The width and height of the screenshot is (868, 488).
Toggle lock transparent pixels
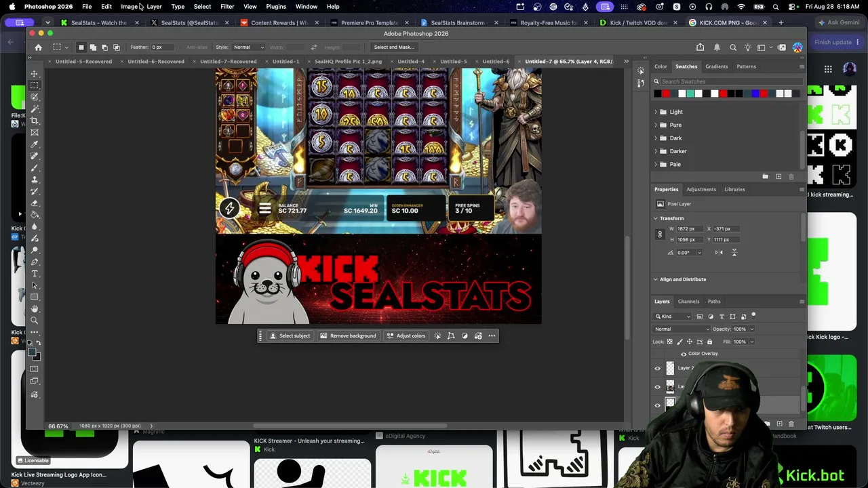click(x=670, y=342)
